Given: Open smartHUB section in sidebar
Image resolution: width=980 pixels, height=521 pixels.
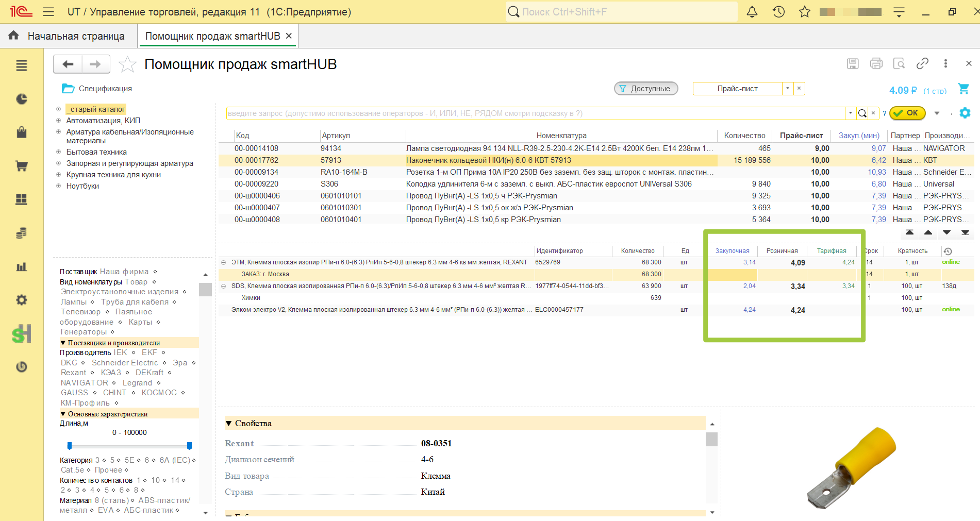Looking at the screenshot, I should click(22, 334).
